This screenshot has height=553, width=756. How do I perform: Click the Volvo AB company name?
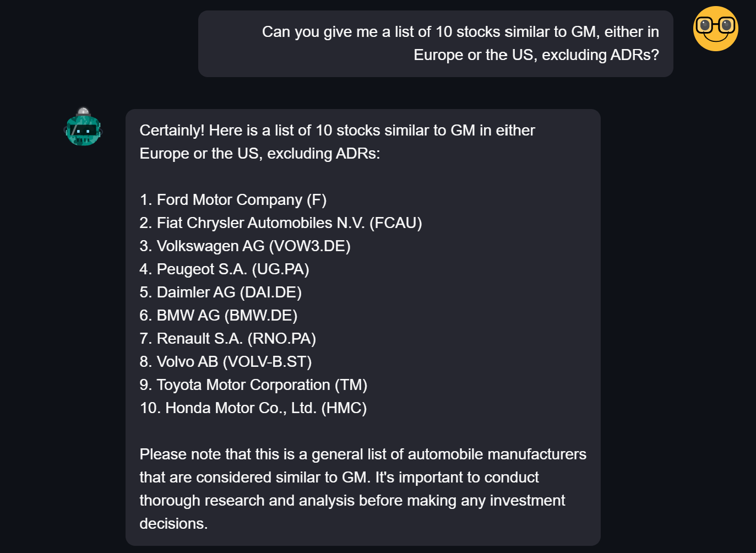(187, 362)
